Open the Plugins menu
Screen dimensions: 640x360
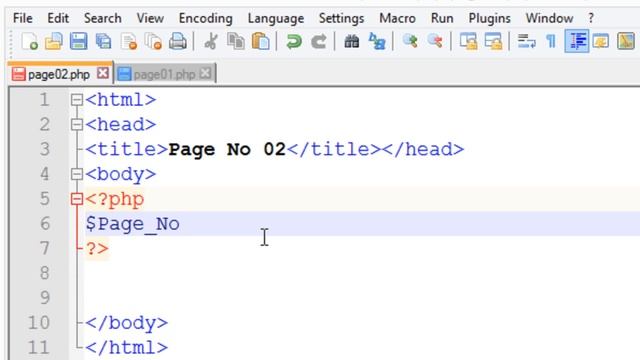489,18
